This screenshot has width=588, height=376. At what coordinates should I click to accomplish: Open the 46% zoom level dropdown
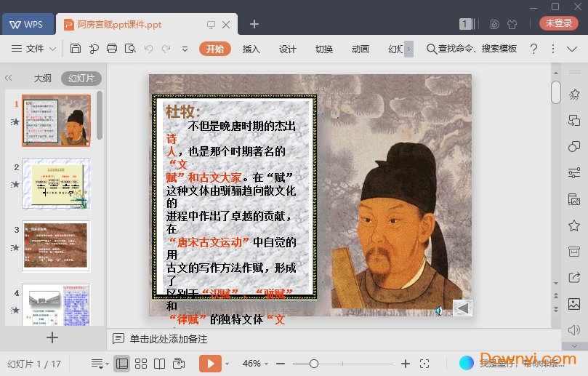point(255,363)
